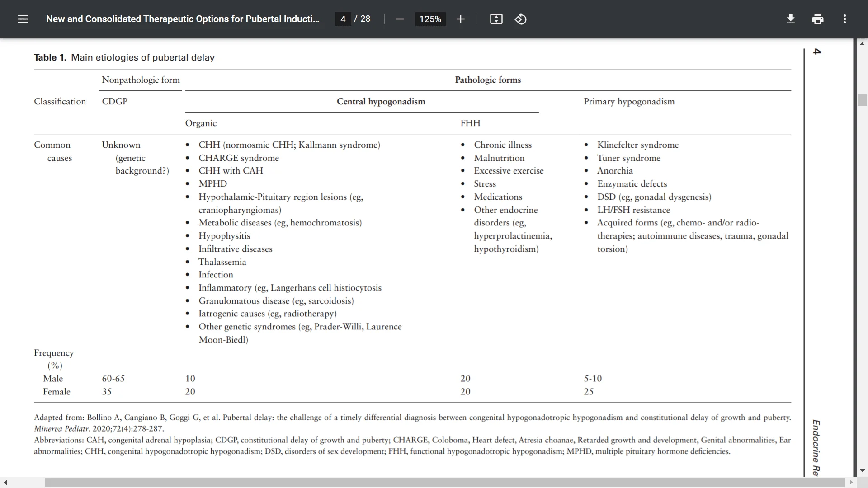Click the female primary hypogonadism value '25'
This screenshot has height=488, width=868.
click(589, 392)
